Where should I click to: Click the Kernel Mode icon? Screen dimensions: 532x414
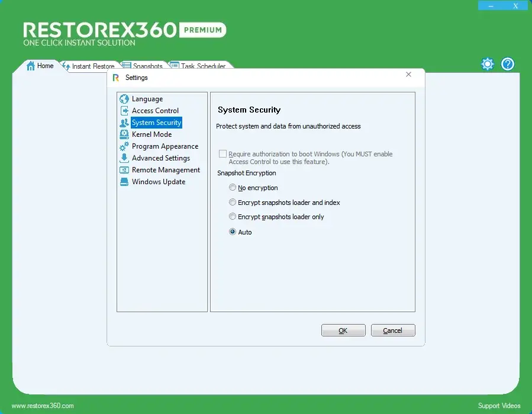coord(124,134)
